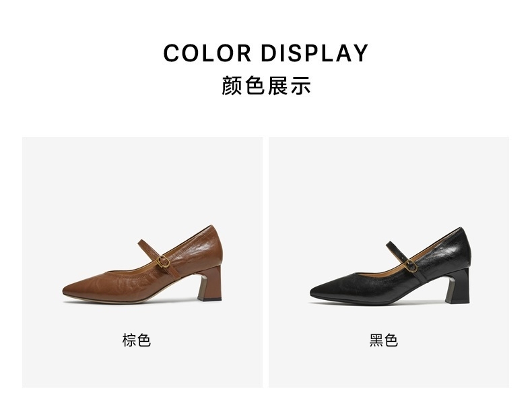Select the 黑色 color label

pyautogui.click(x=383, y=340)
